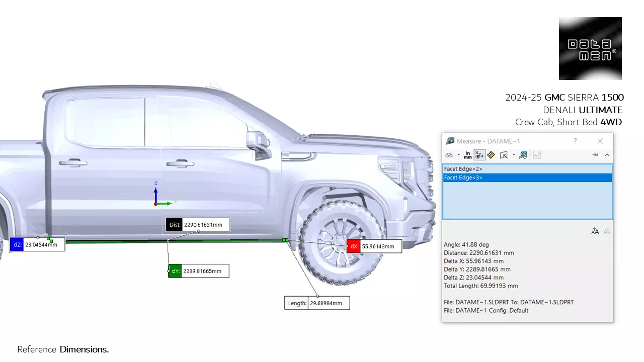Toggle Show XYZ Measurements button
This screenshot has height=362, width=644.
click(479, 155)
